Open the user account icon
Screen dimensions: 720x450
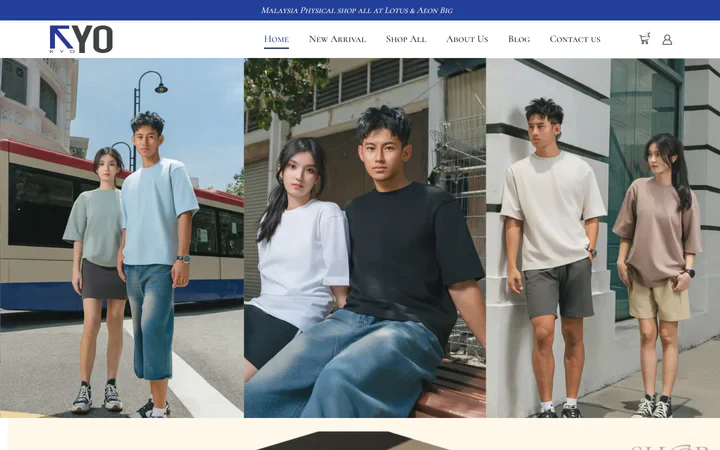(667, 39)
